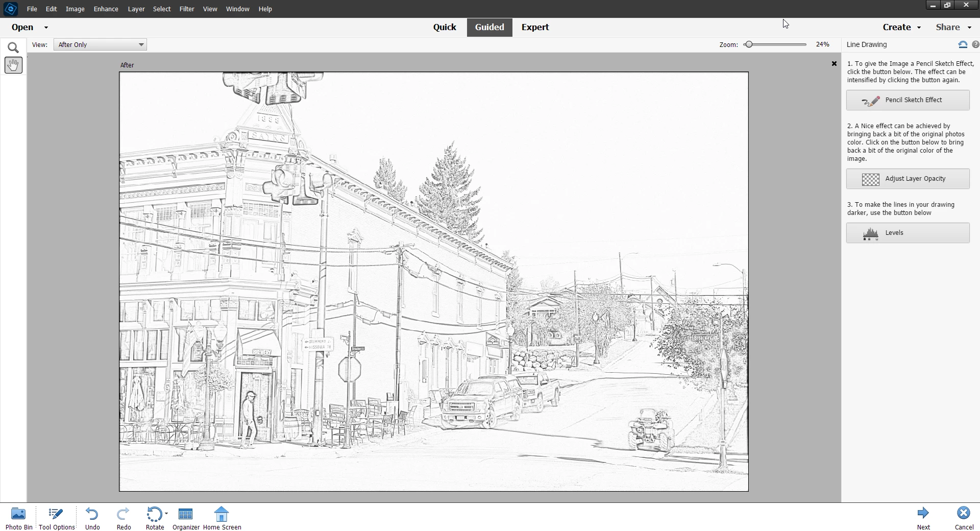Screen dimensions: 980x531
Task: Close the After preview pane
Action: [834, 64]
